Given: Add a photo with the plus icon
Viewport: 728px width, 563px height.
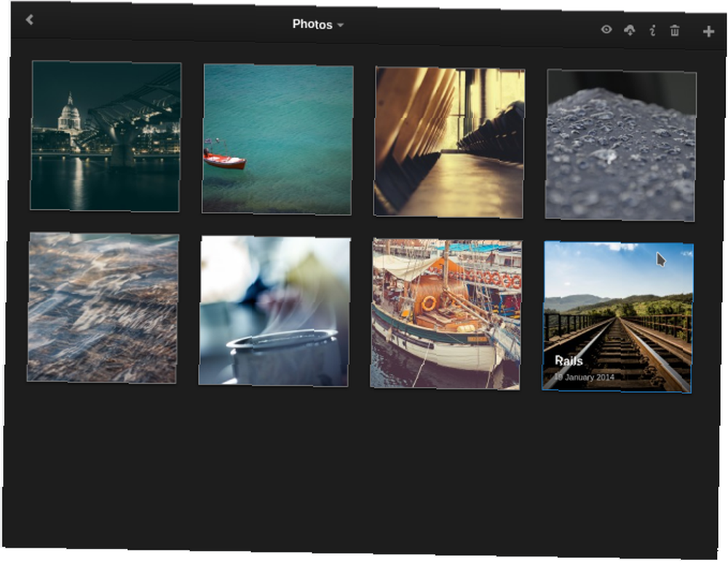Looking at the screenshot, I should tap(708, 31).
